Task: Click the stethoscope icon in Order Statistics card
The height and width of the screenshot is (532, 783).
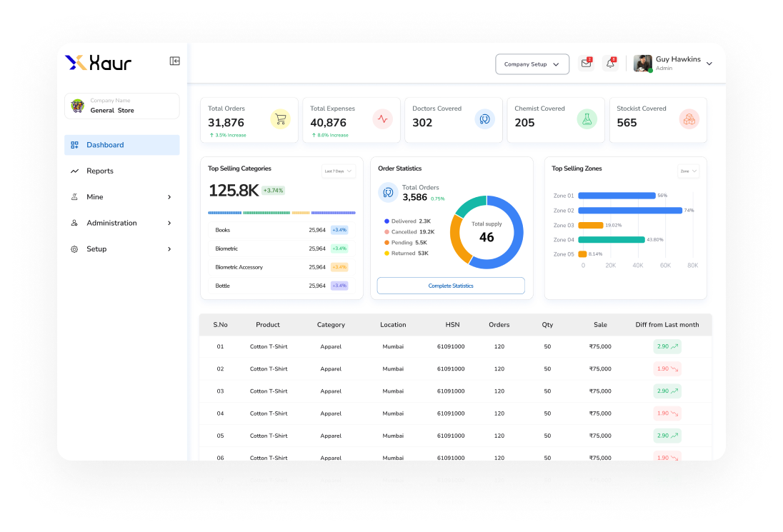Action: [x=387, y=192]
